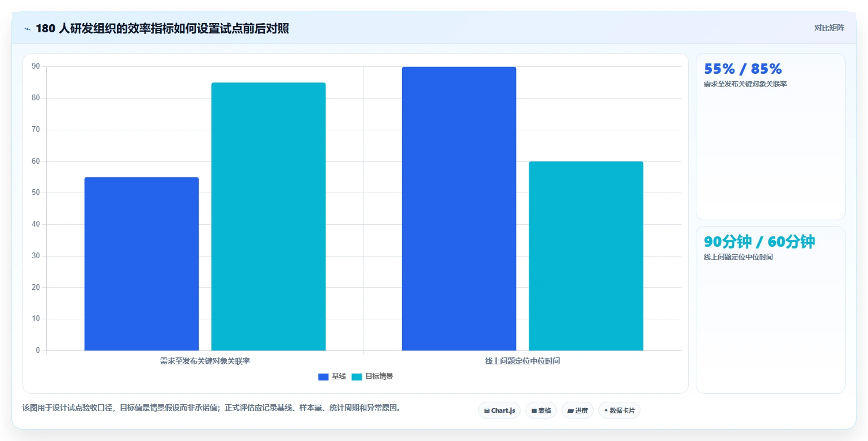Select the Chart.js chip
Image resolution: width=868 pixels, height=441 pixels.
499,410
